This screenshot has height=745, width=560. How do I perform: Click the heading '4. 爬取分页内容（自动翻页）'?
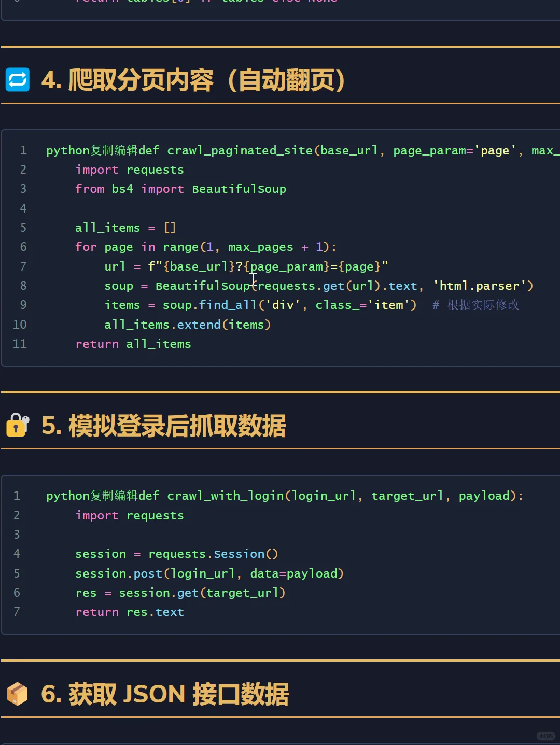[x=193, y=80]
